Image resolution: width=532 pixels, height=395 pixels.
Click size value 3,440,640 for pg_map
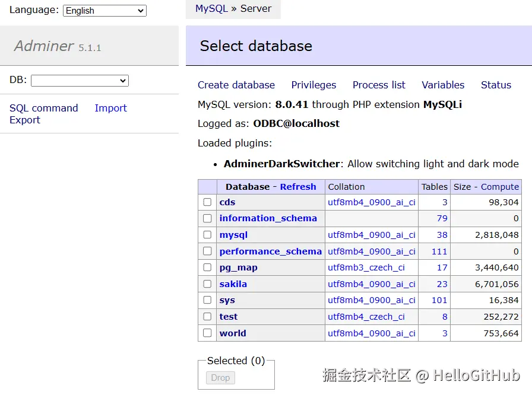pos(496,267)
